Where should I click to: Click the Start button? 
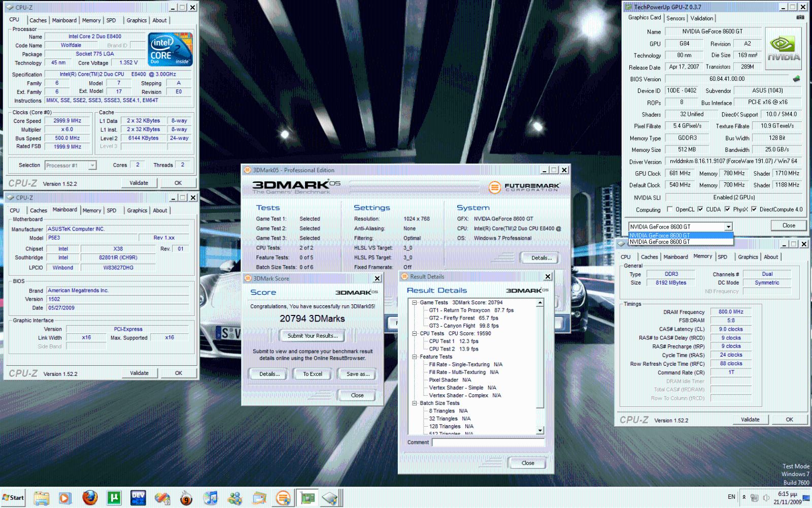coord(13,497)
